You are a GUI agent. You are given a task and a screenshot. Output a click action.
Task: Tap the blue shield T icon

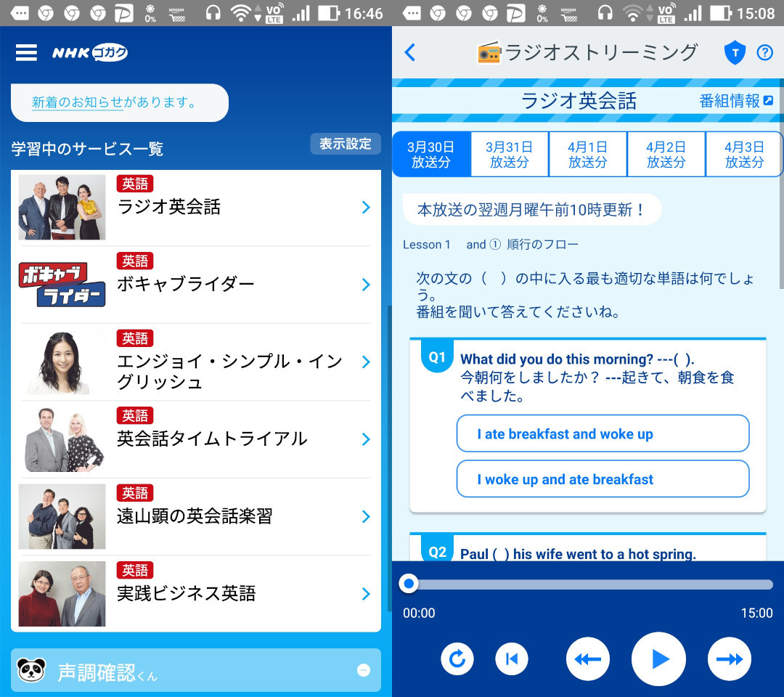coord(735,52)
